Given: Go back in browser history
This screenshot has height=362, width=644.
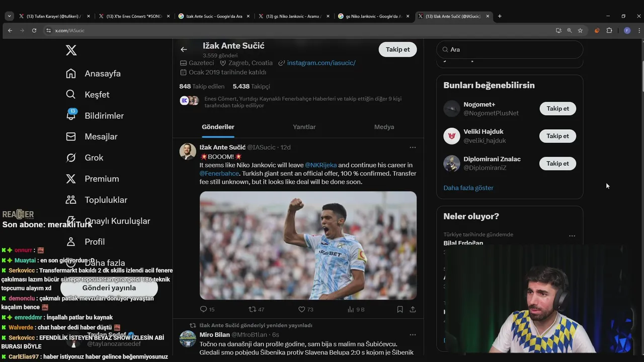Looking at the screenshot, I should pos(10,31).
